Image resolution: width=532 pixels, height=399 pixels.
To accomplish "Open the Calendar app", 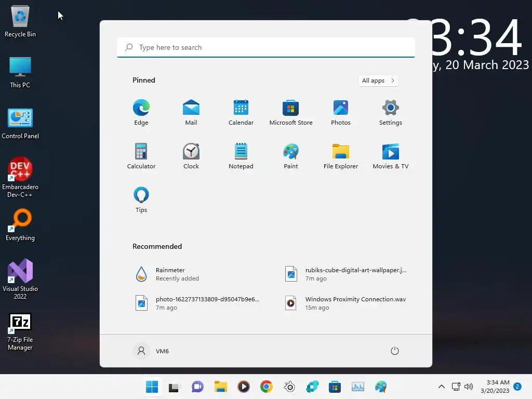I will 241,112.
